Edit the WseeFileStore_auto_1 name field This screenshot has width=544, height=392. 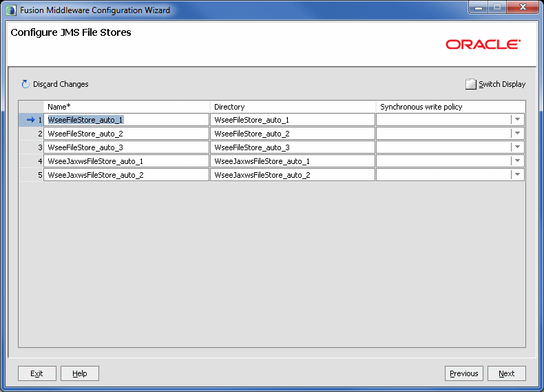126,120
